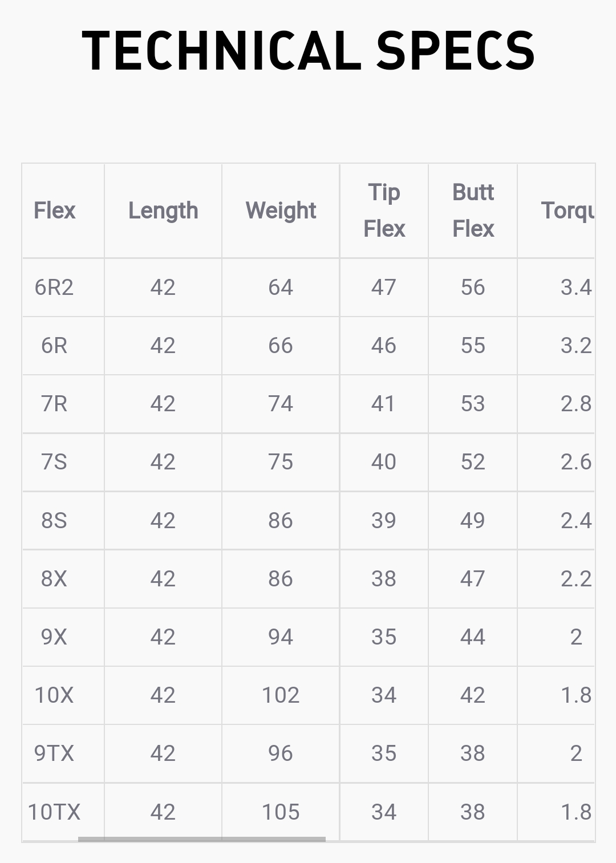Select the 8X flex row label
This screenshot has height=863, width=616.
[54, 579]
